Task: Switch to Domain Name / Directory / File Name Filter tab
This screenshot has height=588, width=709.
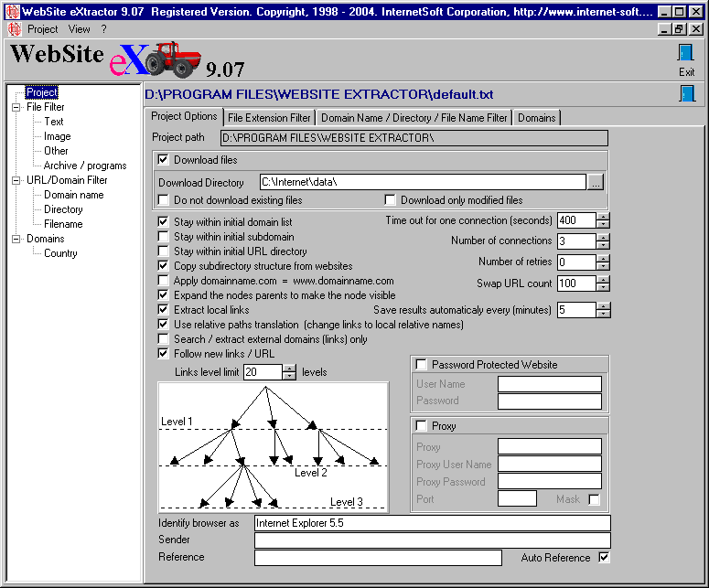Action: (x=414, y=118)
